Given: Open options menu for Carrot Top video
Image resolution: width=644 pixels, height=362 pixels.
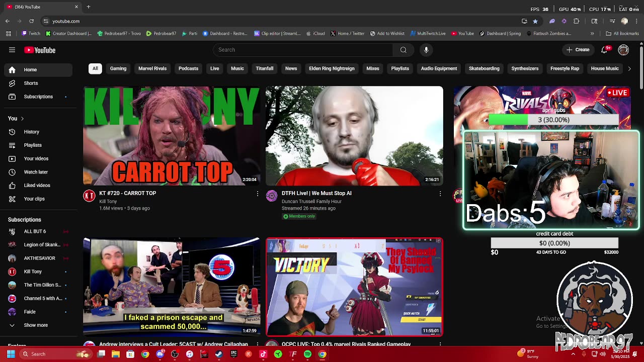Looking at the screenshot, I should click(258, 194).
